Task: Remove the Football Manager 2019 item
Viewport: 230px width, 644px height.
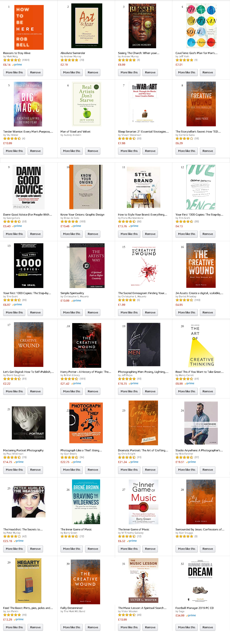Action: tap(207, 627)
